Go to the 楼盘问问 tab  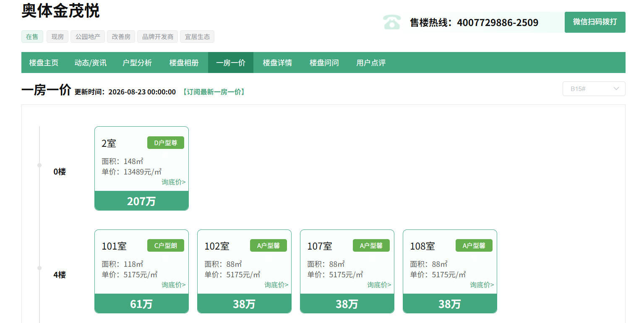324,63
